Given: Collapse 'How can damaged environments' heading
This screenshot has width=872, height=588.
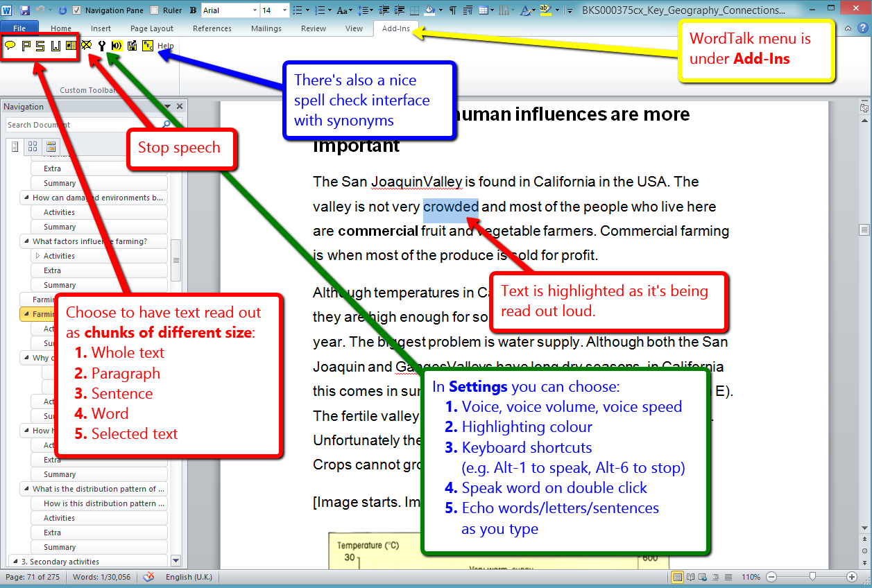Looking at the screenshot, I should click(27, 198).
